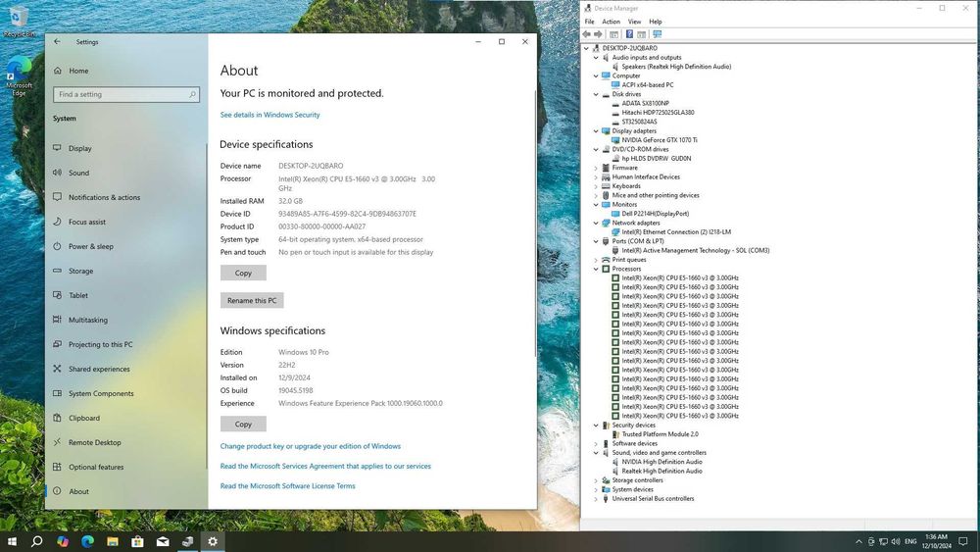Open the Action menu in Device Manager

click(611, 22)
